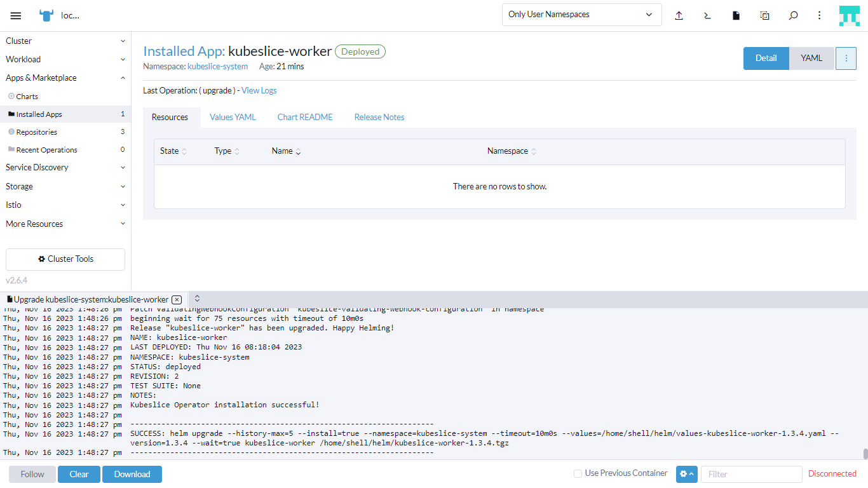Click the Recent Operations folder icon
This screenshot has width=868, height=488.
[11, 149]
